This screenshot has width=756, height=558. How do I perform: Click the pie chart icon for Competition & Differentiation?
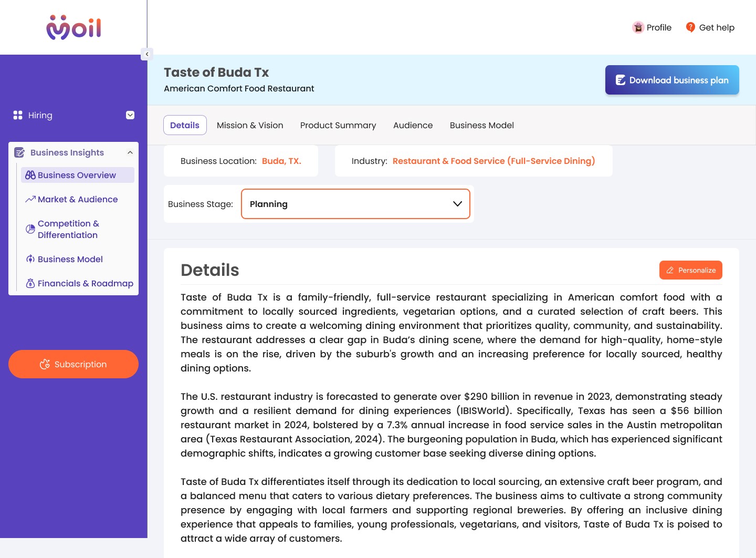point(30,229)
